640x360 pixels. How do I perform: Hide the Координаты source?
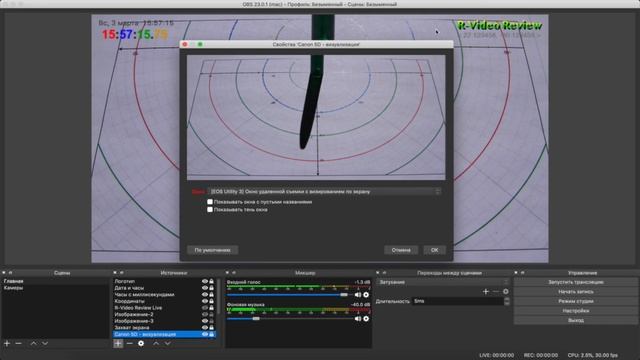(205, 301)
